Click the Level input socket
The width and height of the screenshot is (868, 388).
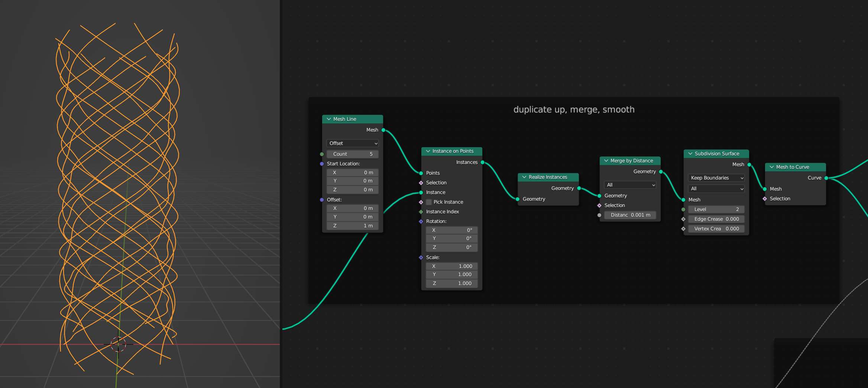point(683,210)
